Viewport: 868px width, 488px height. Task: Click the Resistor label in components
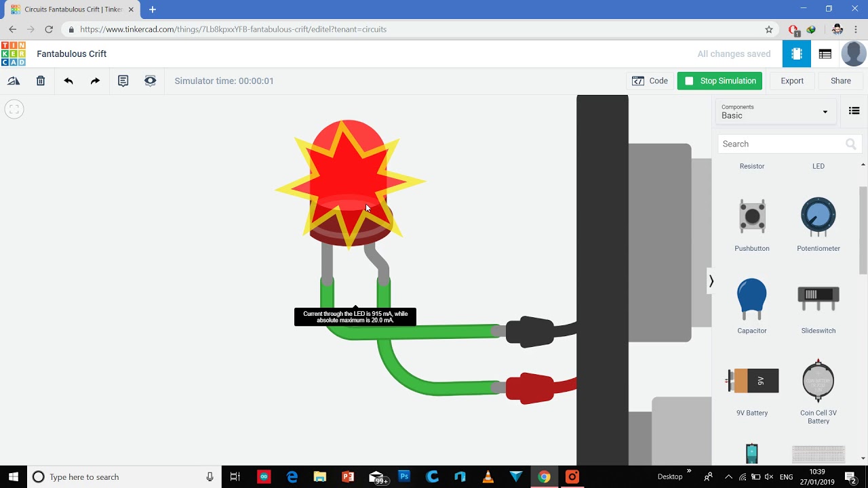click(x=752, y=166)
